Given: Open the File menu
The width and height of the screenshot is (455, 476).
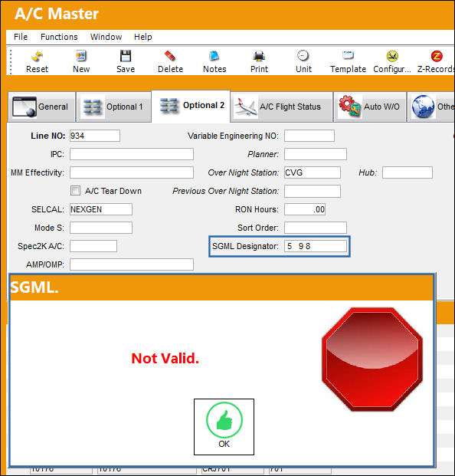Looking at the screenshot, I should pyautogui.click(x=21, y=37).
